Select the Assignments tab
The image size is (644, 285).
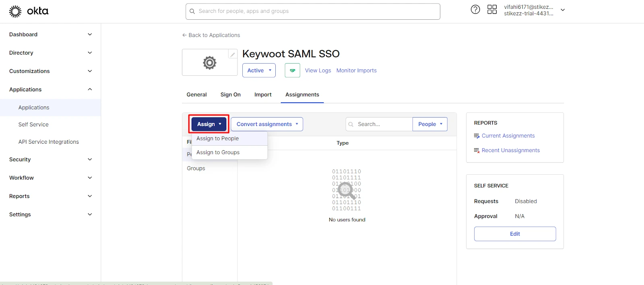click(x=302, y=95)
